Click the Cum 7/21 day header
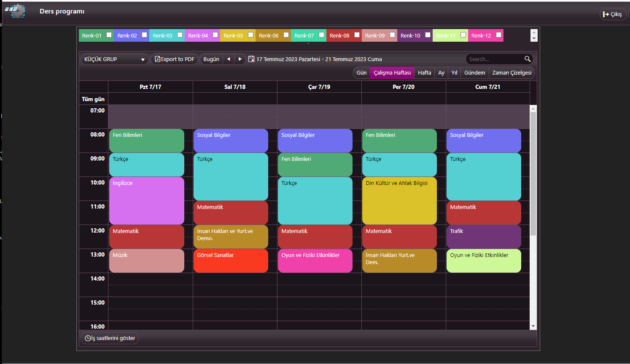 tap(487, 87)
